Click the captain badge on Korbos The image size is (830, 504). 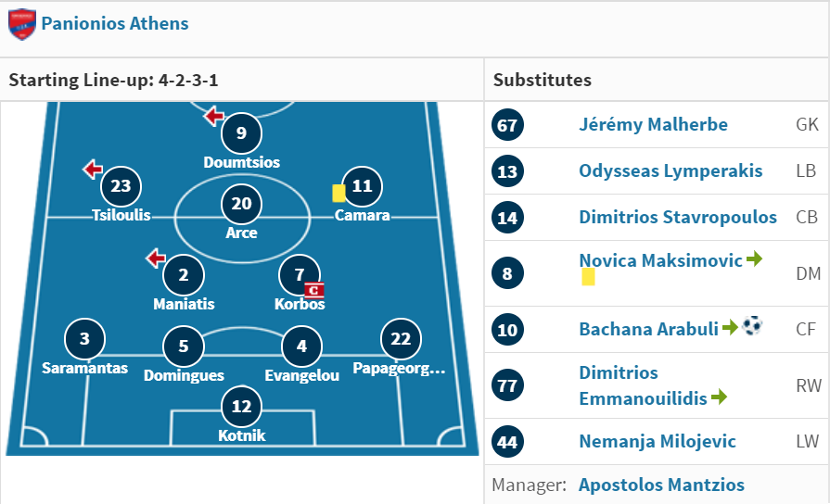313,290
